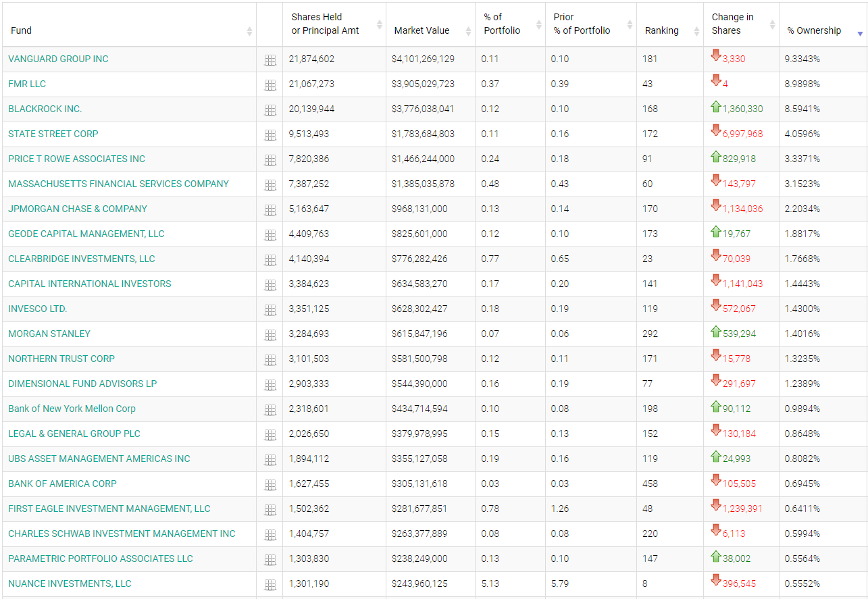Screen dimensions: 868x599
Task: Open CHARLES SCHWAB INVESTMENT MANAGEMENT link
Action: tap(122, 533)
